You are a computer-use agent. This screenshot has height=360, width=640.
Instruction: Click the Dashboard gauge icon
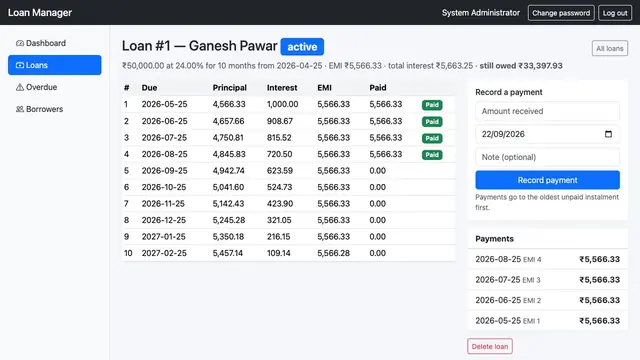pyautogui.click(x=20, y=43)
